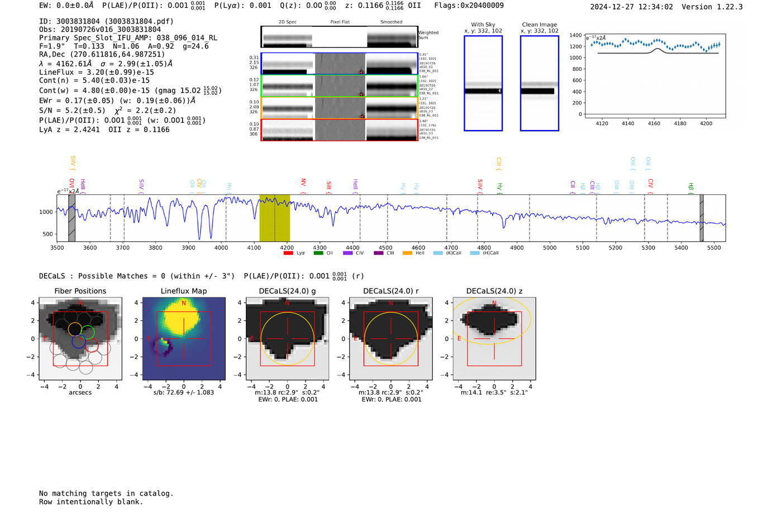Click the "s/b: 72.69 +/- 1.083" caption
The width and height of the screenshot is (782, 532).
tap(184, 392)
